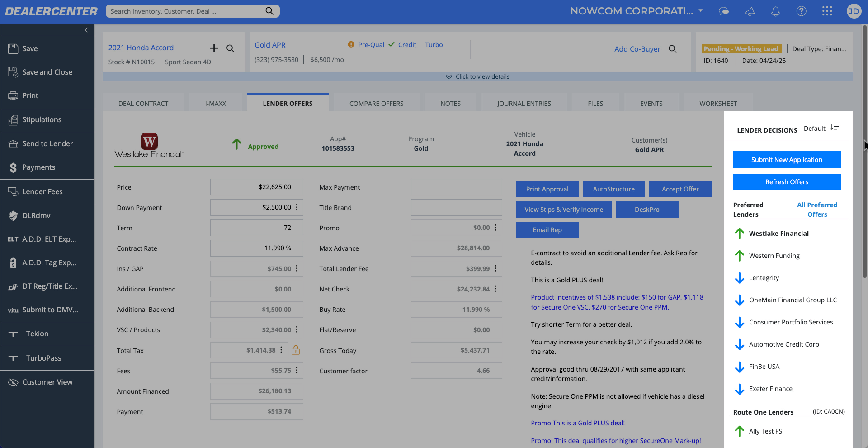Click the Total Tax lock icon
868x448 pixels.
[x=296, y=350]
